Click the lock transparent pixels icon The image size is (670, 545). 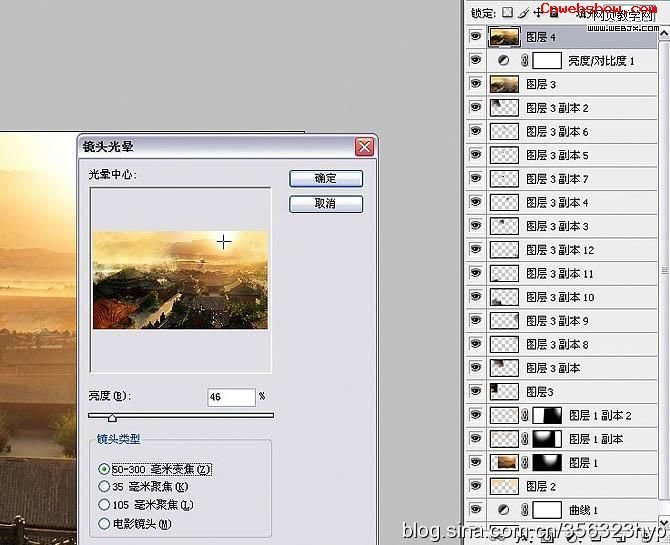(507, 12)
